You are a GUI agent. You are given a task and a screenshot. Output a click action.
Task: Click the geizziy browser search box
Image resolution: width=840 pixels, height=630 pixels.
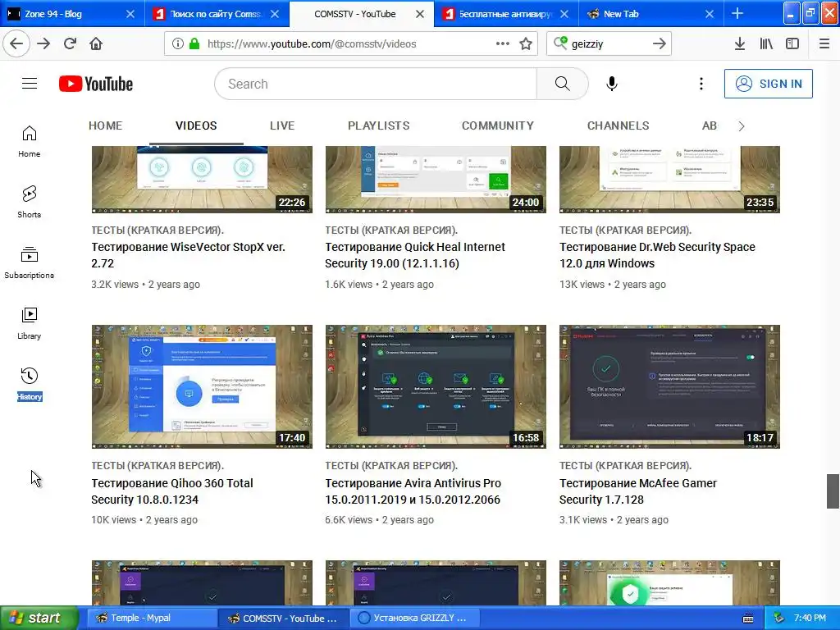(608, 44)
